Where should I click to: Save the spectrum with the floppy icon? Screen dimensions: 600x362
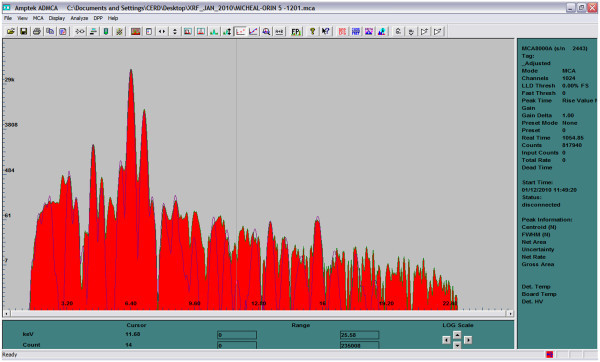point(23,31)
